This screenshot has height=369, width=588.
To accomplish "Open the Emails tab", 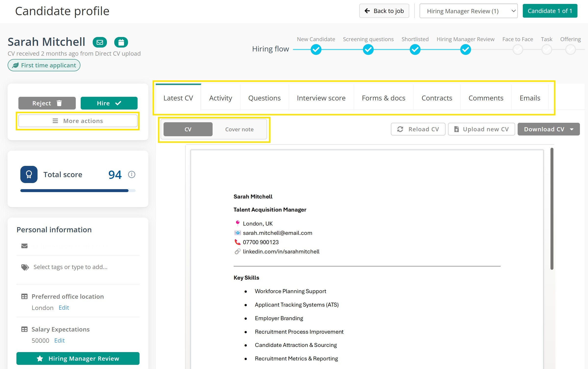I will click(530, 98).
